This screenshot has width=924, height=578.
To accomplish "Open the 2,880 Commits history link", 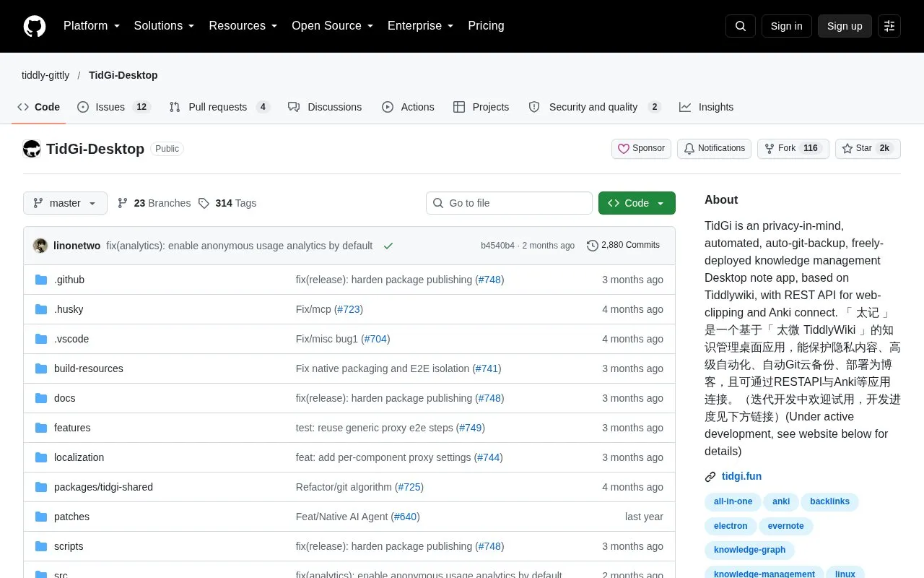I will click(x=623, y=246).
